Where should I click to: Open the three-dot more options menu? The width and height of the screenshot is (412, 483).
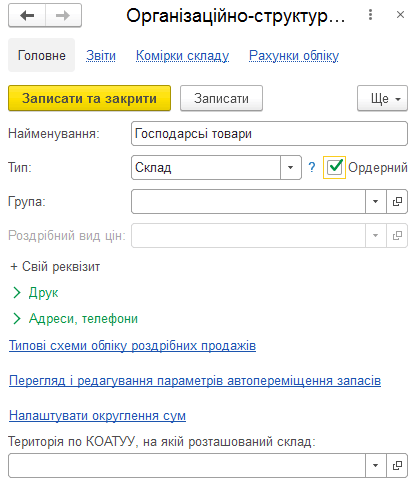point(370,15)
